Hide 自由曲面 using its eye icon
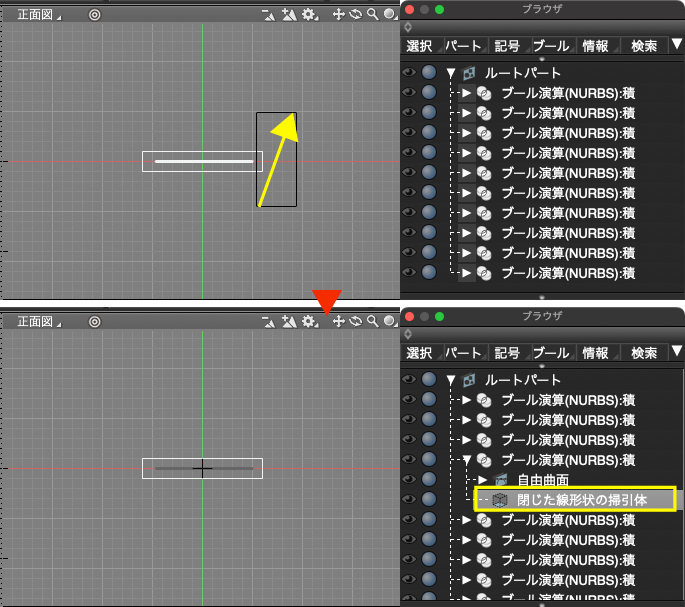Viewport: 685px width, 607px height. (409, 479)
